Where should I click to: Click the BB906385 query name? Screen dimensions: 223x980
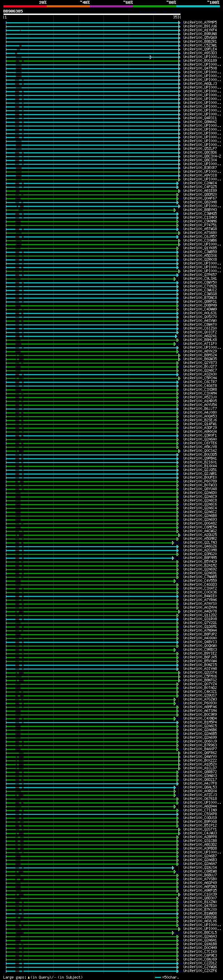(x=13, y=11)
